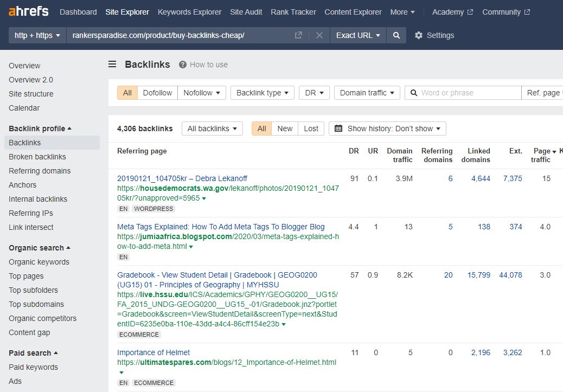Open Site structure in the sidebar
563x392 pixels.
coord(31,94)
